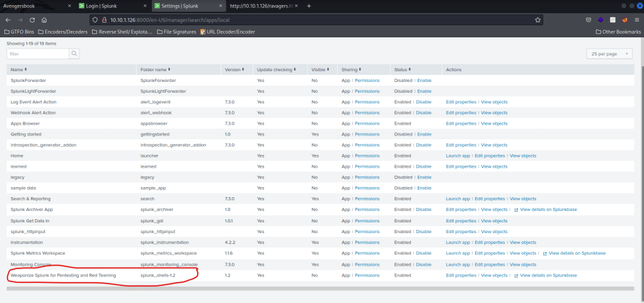Open the 25 per page dropdown
Image resolution: width=644 pixels, height=303 pixels.
point(609,54)
